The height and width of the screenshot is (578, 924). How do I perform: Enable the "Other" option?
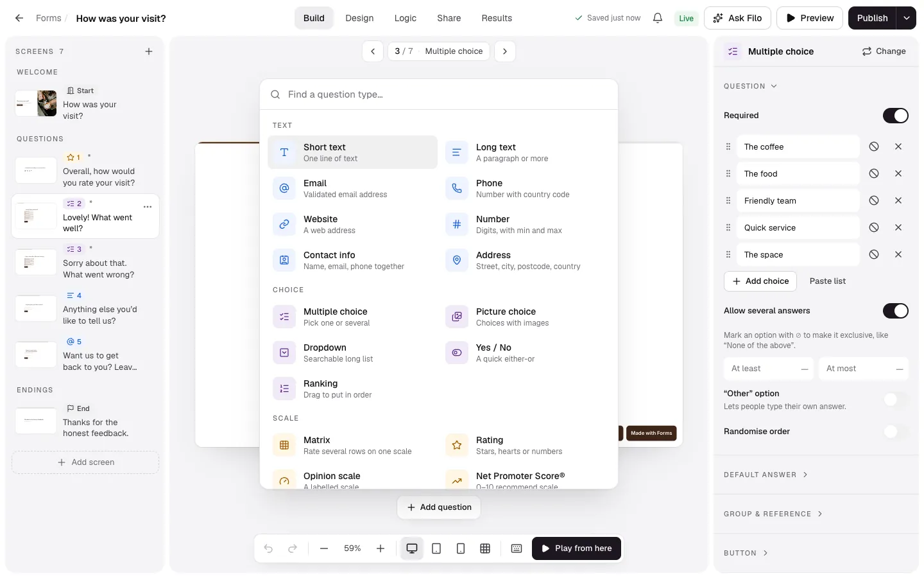(x=896, y=399)
